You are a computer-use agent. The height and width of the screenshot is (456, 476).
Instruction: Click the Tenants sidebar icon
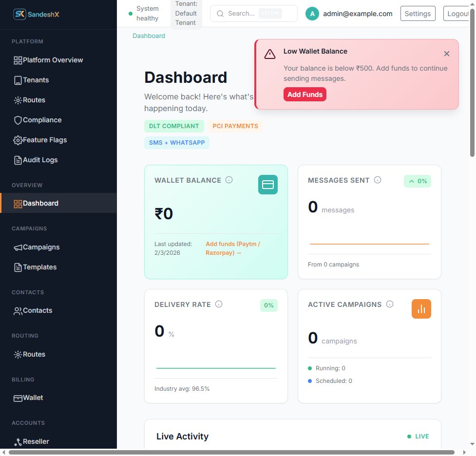(x=18, y=80)
